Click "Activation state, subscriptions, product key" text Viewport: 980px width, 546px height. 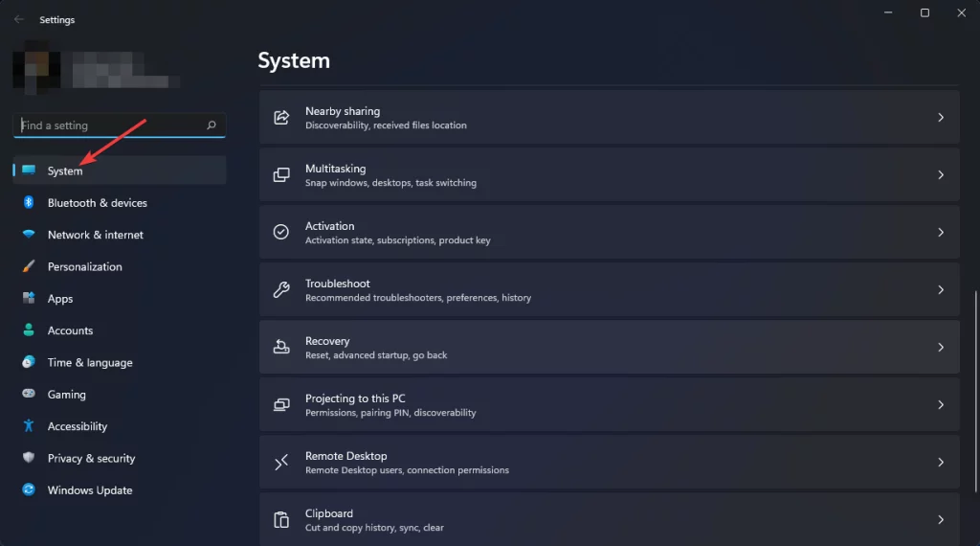pyautogui.click(x=397, y=240)
